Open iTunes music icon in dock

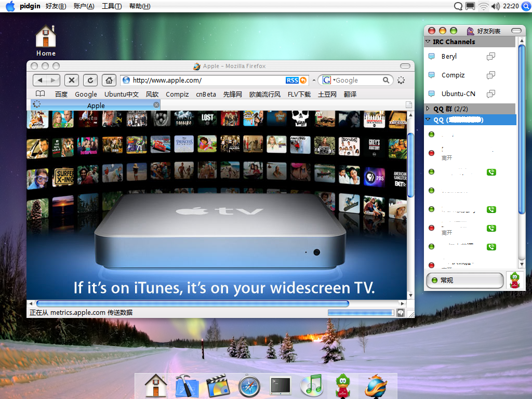[312, 386]
